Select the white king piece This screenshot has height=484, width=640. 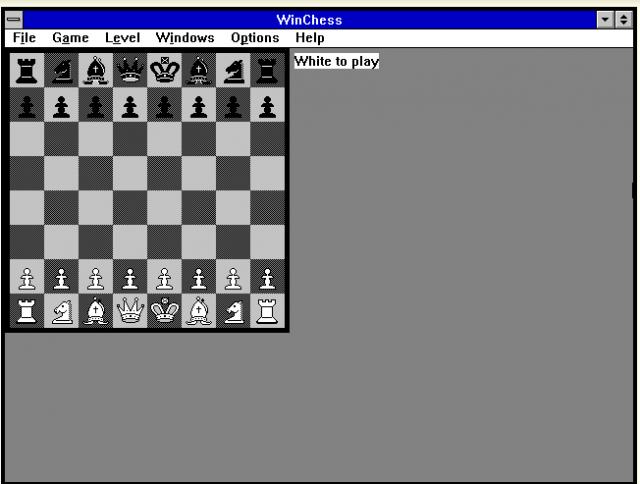164,311
